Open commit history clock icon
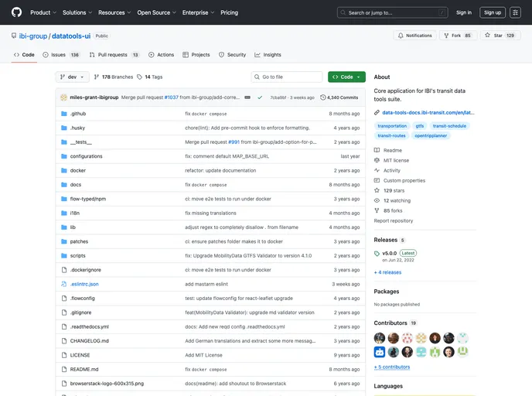This screenshot has height=396, width=532. point(322,97)
